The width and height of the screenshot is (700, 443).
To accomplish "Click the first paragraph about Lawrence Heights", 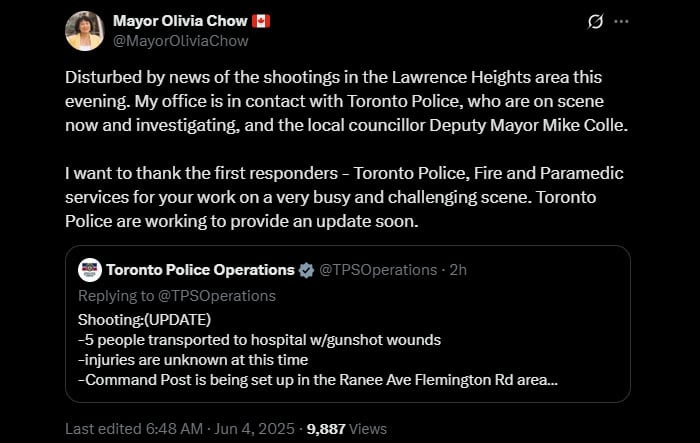I will [x=346, y=101].
